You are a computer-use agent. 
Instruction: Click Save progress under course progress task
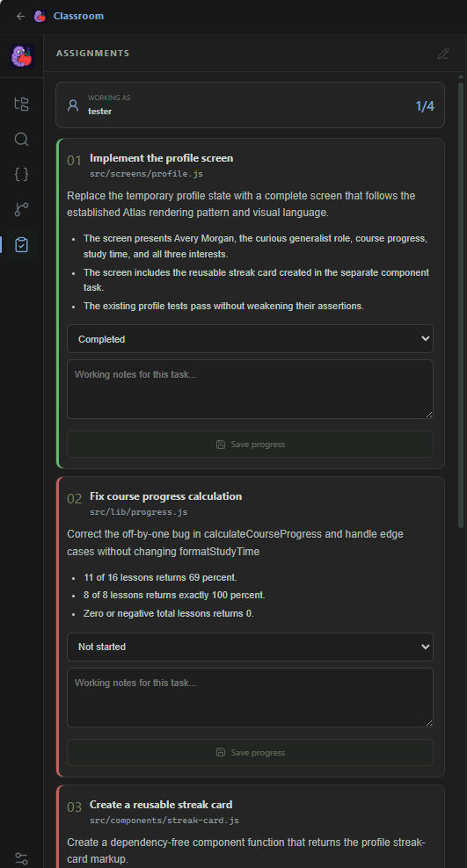click(x=250, y=752)
